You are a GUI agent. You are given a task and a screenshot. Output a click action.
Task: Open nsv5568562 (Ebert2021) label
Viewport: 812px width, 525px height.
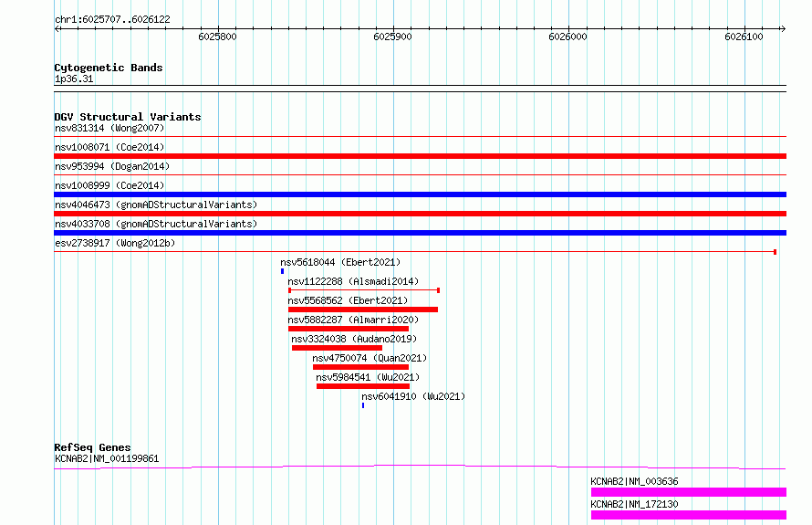[348, 300]
